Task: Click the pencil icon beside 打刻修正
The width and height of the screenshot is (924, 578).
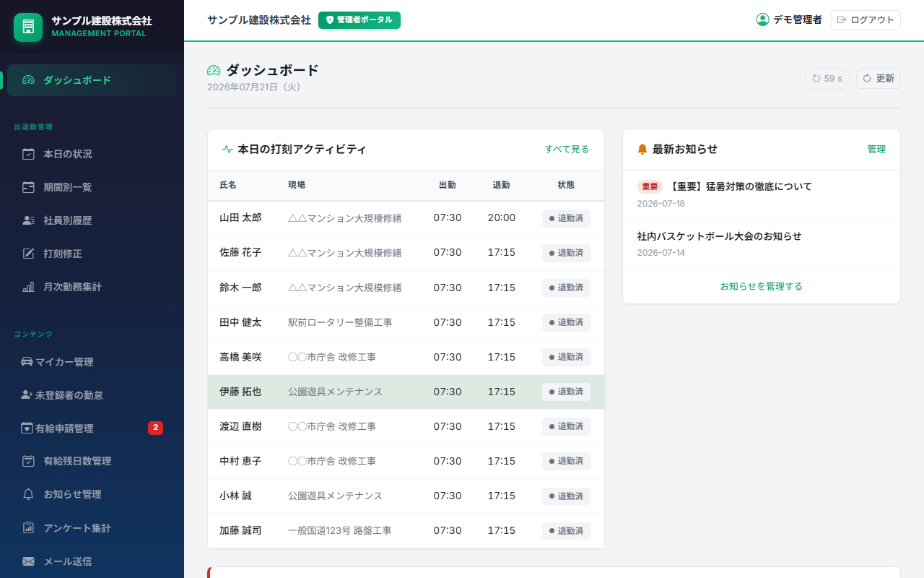Action: 28,254
